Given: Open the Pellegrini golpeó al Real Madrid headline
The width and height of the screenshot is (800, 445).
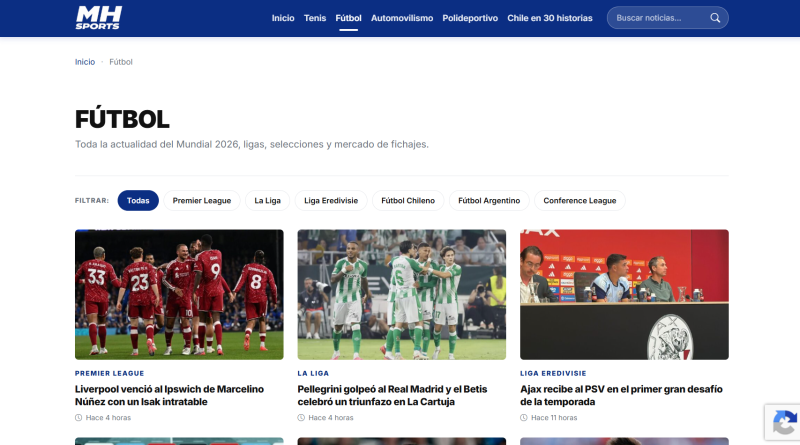Looking at the screenshot, I should coord(392,395).
